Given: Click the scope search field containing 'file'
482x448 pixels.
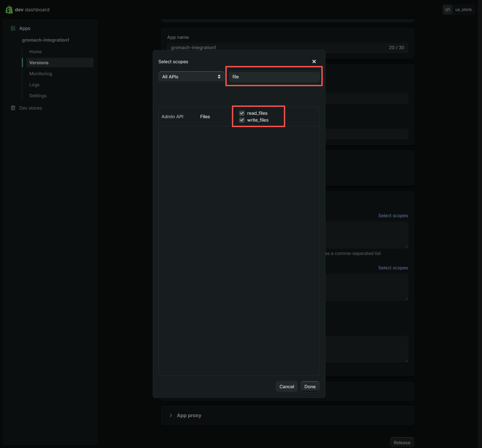Looking at the screenshot, I should tap(274, 77).
